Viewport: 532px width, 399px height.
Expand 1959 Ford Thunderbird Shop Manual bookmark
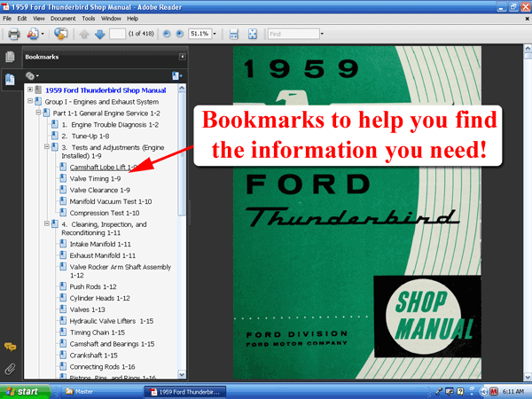click(x=30, y=90)
